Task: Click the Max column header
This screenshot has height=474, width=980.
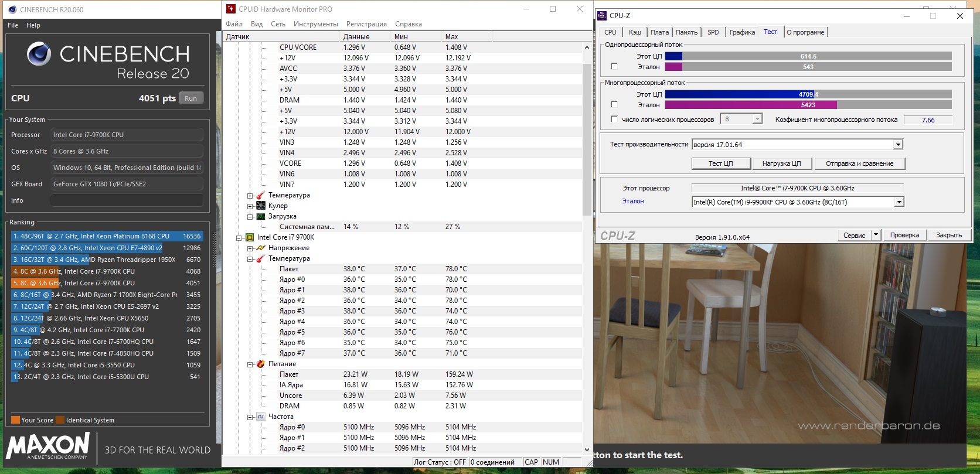Action: (467, 36)
